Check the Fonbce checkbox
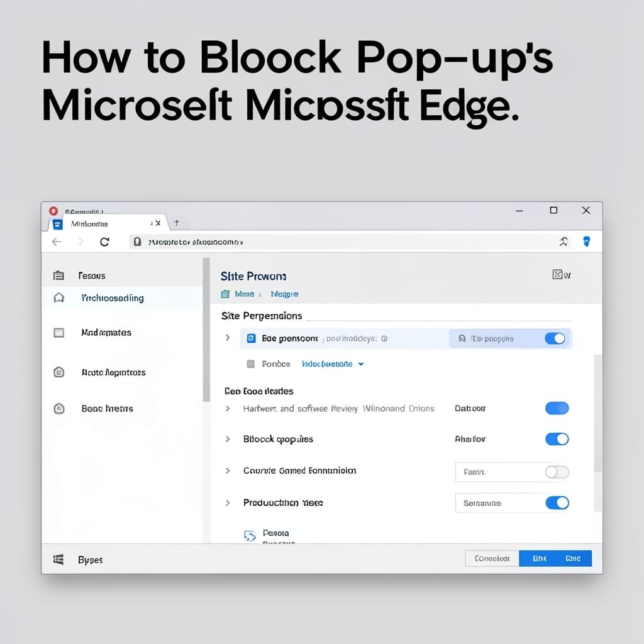This screenshot has height=644, width=644. tap(250, 364)
